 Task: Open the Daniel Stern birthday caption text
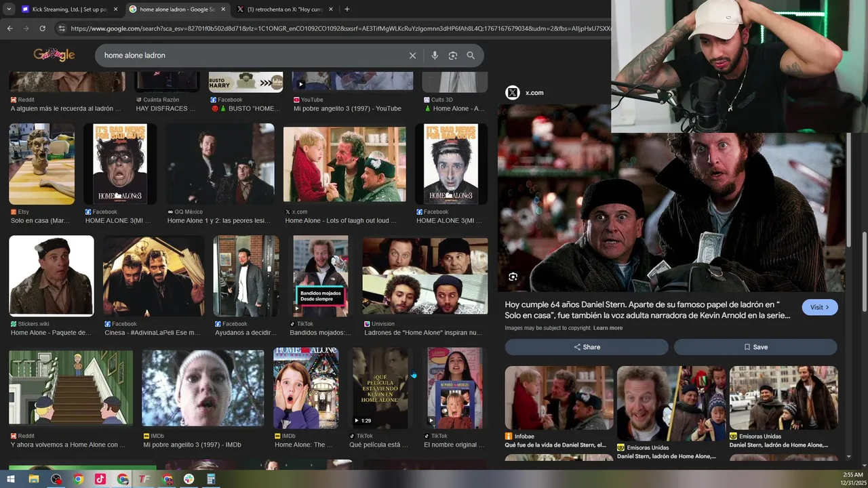tap(648, 310)
